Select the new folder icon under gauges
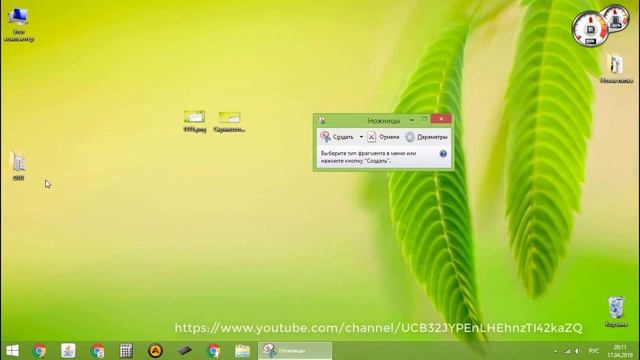This screenshot has height=360, width=640. pyautogui.click(x=616, y=68)
